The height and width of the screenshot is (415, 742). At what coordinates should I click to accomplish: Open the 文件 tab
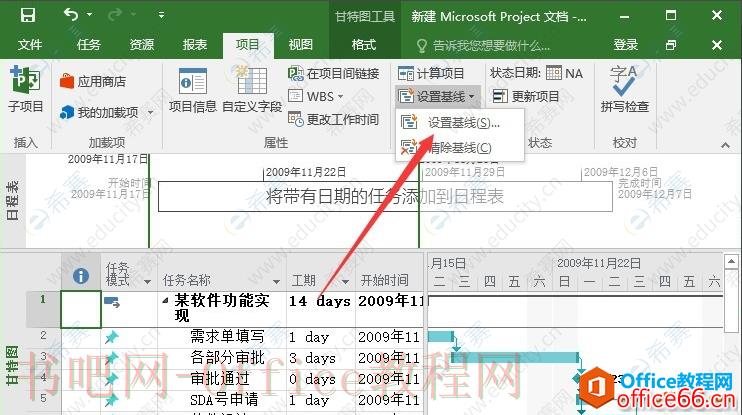click(30, 44)
